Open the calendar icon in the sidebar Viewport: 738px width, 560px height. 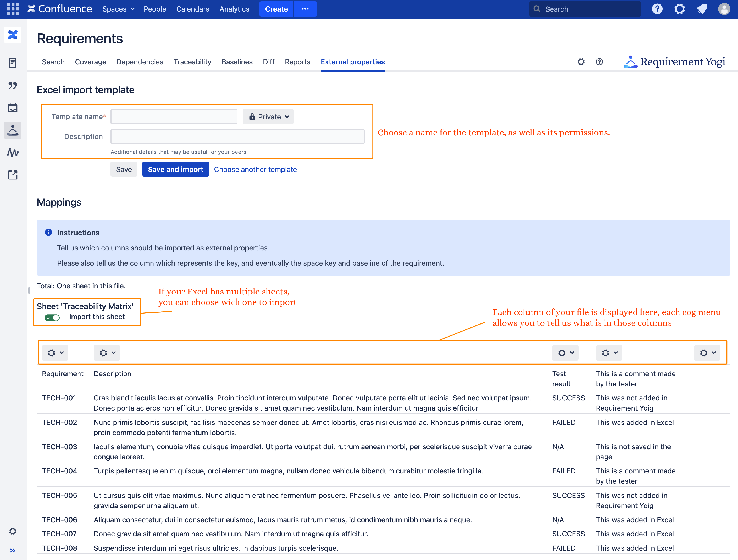pos(13,107)
